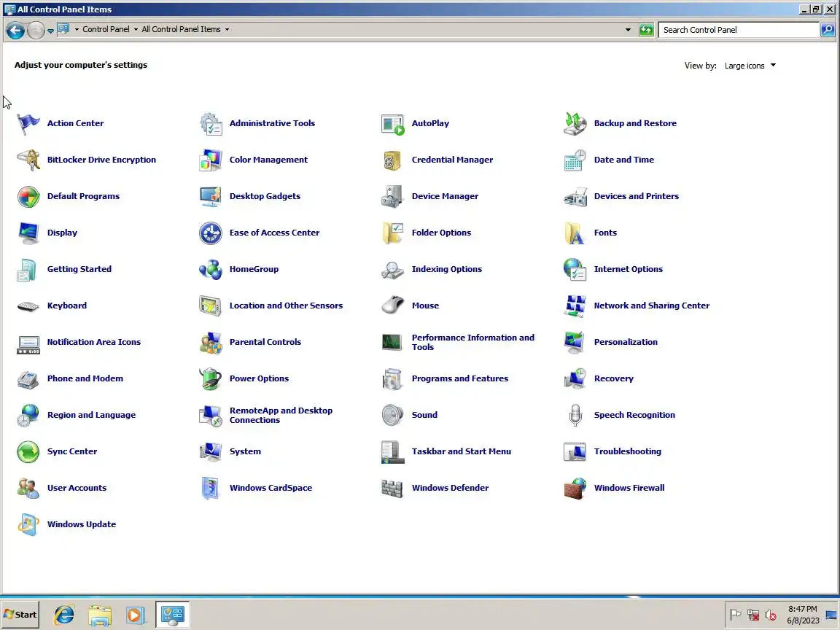The width and height of the screenshot is (840, 630).
Task: Click the Search Control Panel input field
Action: click(x=739, y=30)
